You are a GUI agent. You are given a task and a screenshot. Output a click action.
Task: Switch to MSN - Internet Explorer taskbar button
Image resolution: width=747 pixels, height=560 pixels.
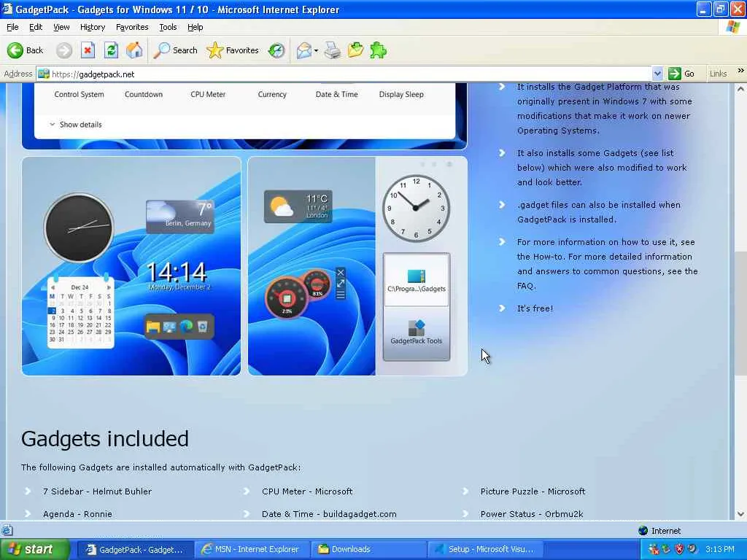pos(252,549)
